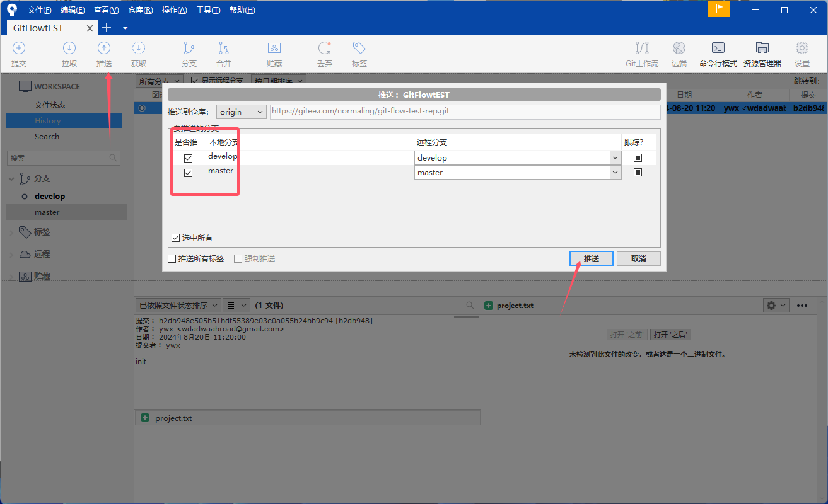This screenshot has width=828, height=504.
Task: Expand the master remote branch dropdown
Action: (x=615, y=173)
